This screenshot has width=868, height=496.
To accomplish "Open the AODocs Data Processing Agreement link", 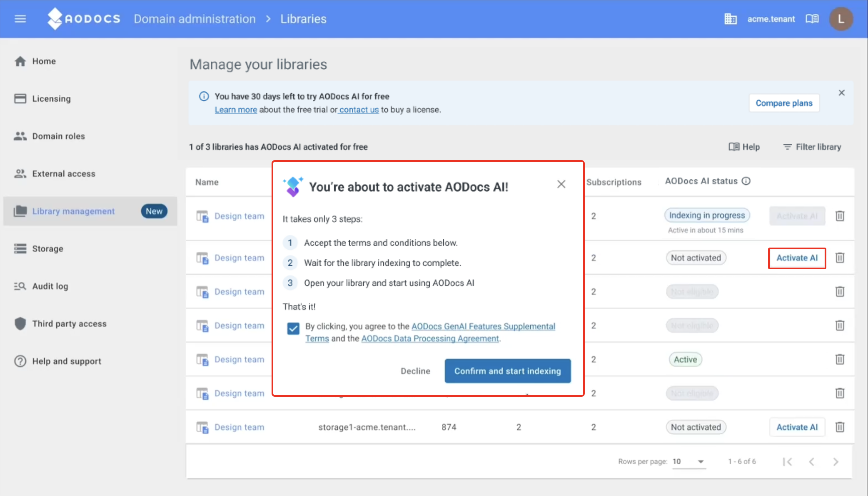I will pyautogui.click(x=430, y=338).
